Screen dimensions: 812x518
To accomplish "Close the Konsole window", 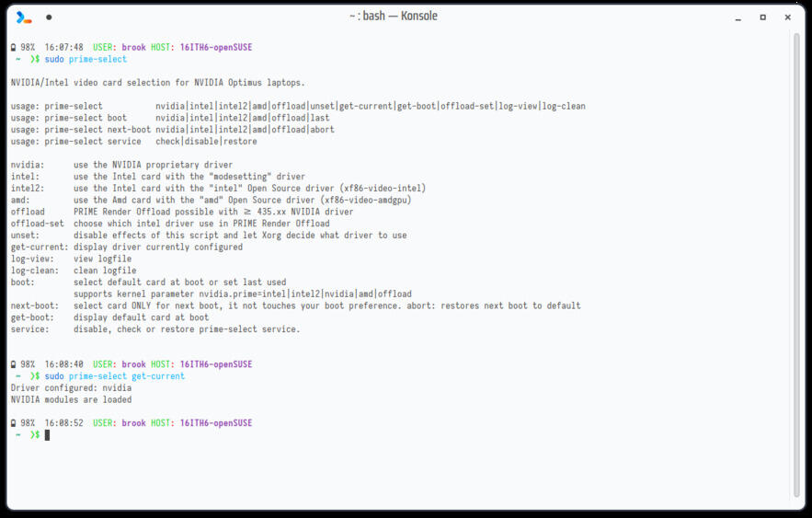I will (788, 17).
